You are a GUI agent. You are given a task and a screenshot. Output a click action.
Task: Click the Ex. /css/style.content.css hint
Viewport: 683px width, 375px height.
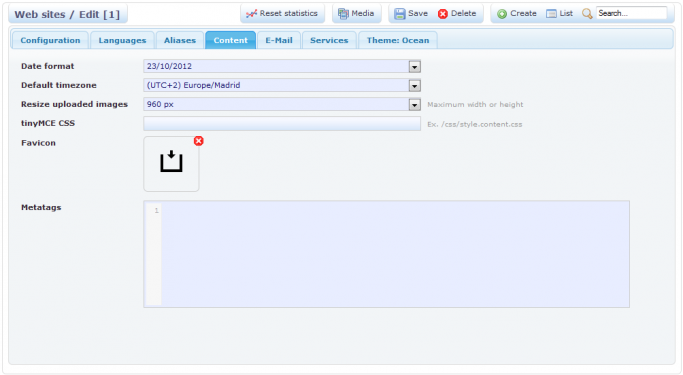[475, 124]
